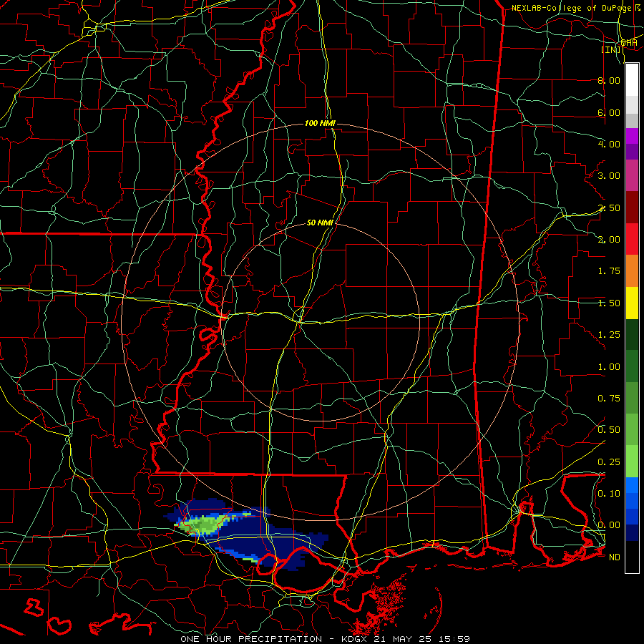Click the 'KDGX' station identifier
This screenshot has width=644, height=644.
[355, 639]
